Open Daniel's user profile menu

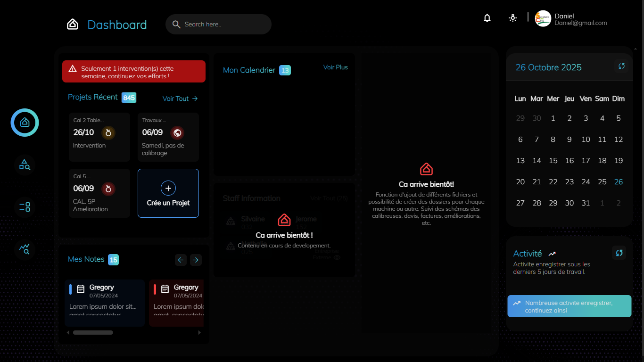570,19
